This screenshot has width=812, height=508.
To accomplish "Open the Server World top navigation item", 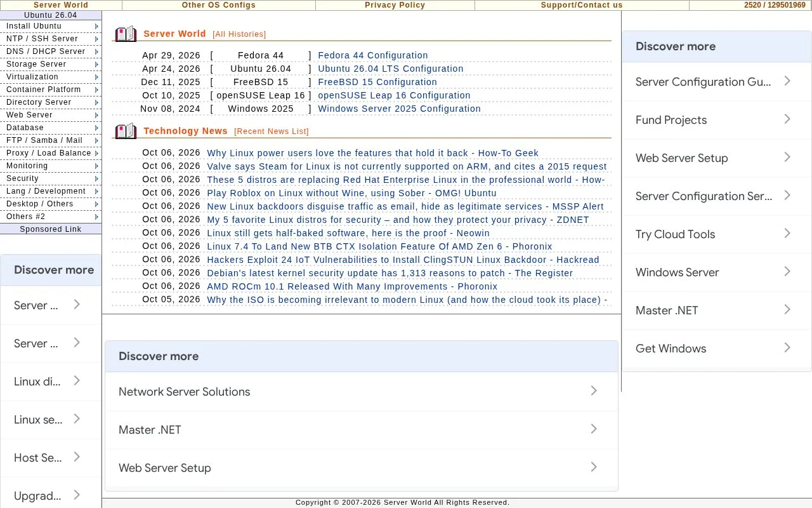I will coord(61,5).
